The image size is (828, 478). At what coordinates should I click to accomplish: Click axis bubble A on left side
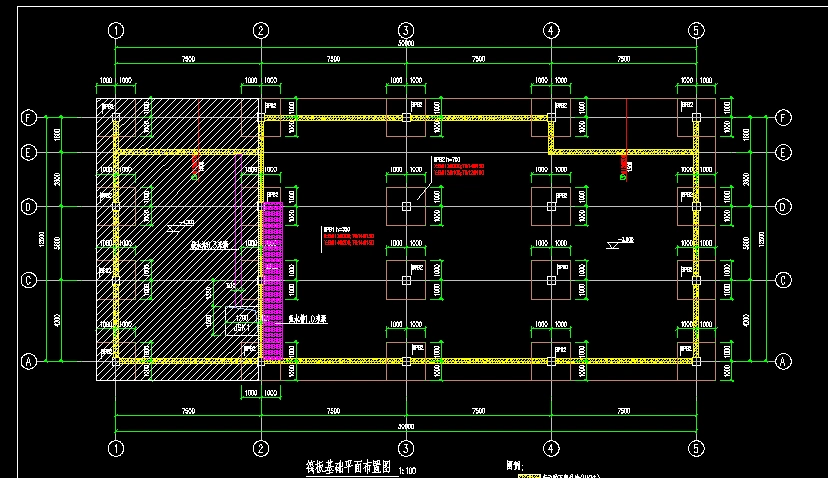(29, 361)
